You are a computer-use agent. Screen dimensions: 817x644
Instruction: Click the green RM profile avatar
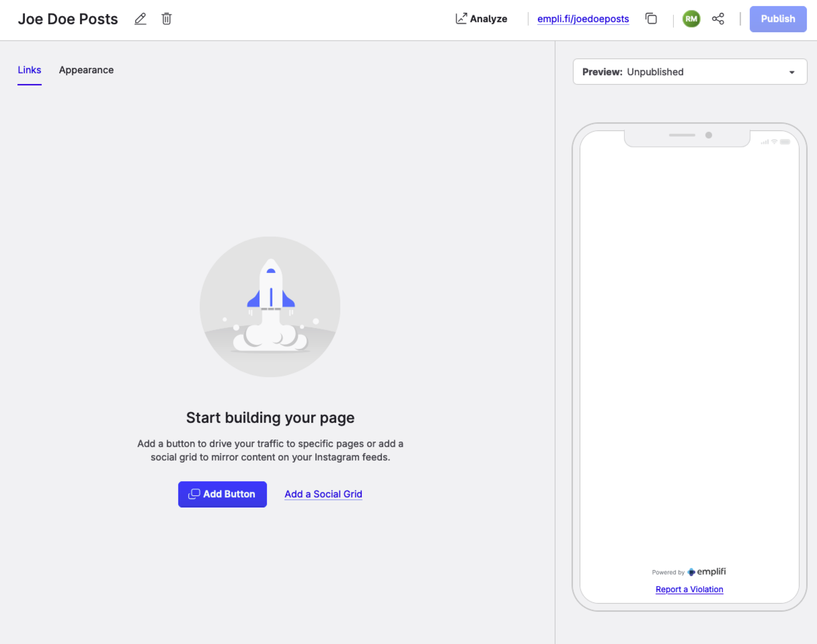(691, 19)
